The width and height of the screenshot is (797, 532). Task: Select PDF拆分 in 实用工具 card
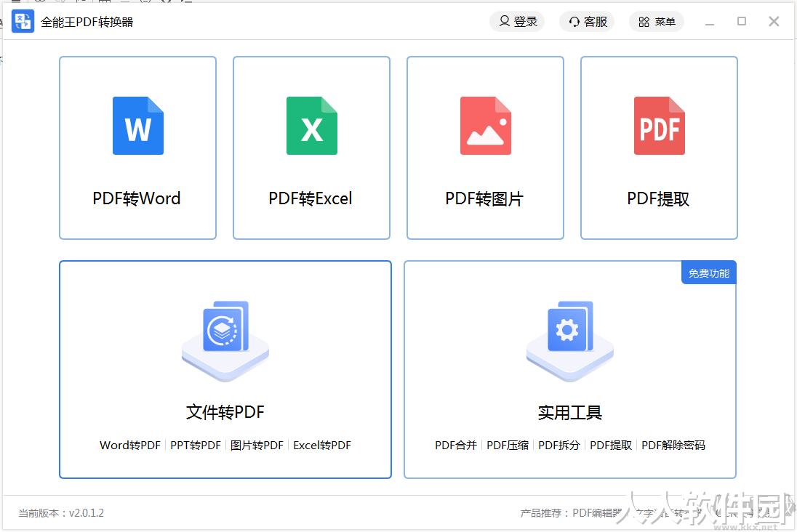pos(559,445)
